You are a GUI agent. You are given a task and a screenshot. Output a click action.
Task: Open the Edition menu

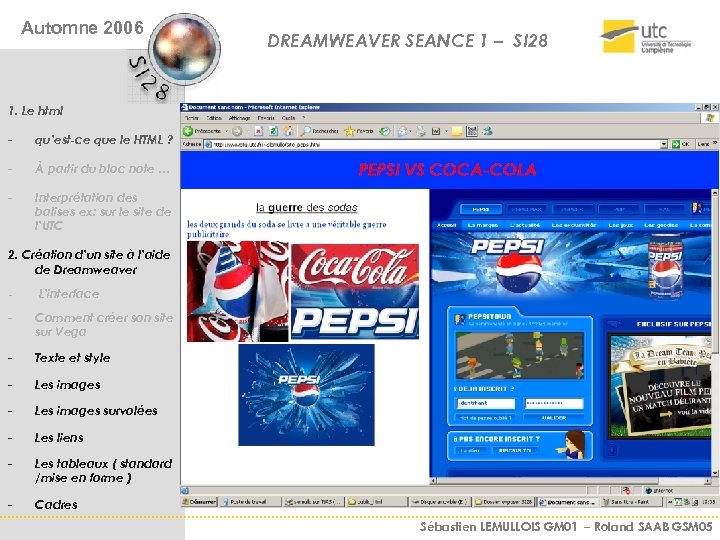(x=214, y=118)
